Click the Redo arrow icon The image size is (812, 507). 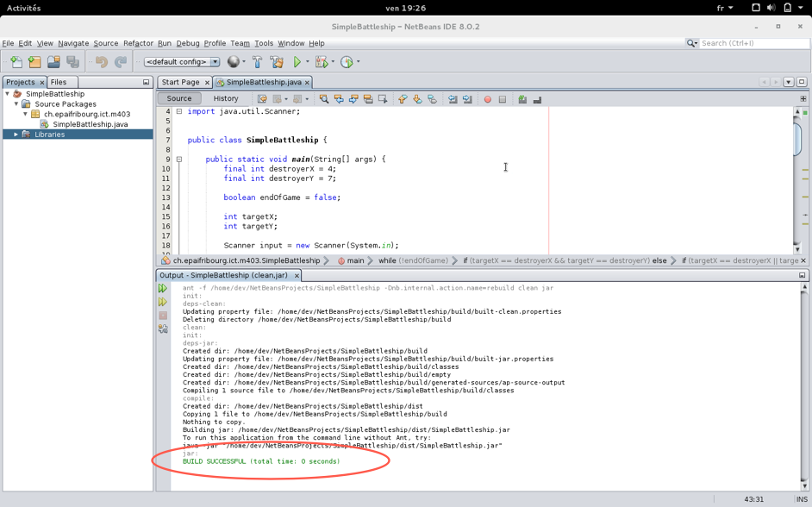(120, 61)
